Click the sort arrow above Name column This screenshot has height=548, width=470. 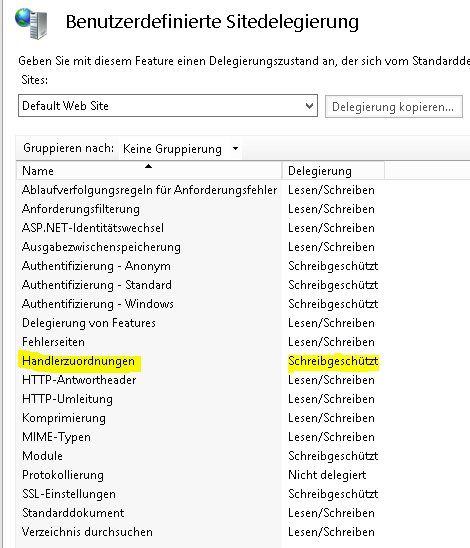[149, 166]
